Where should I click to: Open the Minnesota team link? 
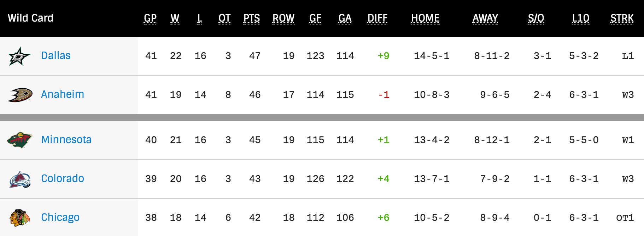tap(66, 140)
